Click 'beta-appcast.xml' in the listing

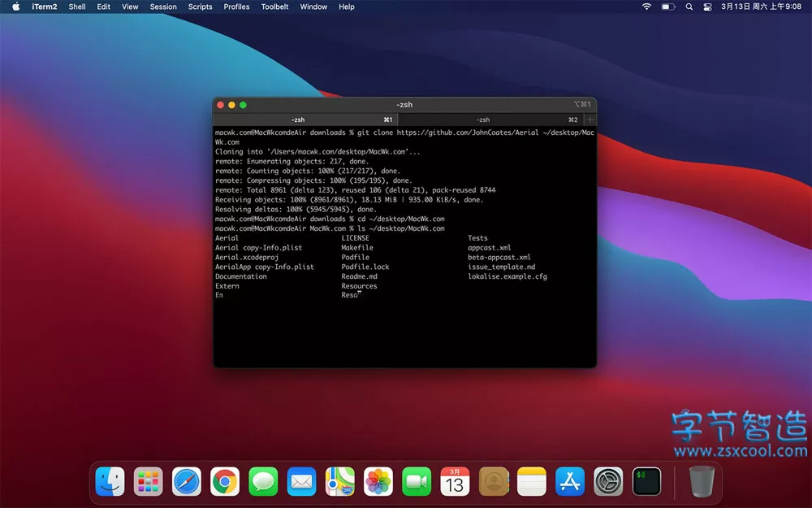(499, 257)
